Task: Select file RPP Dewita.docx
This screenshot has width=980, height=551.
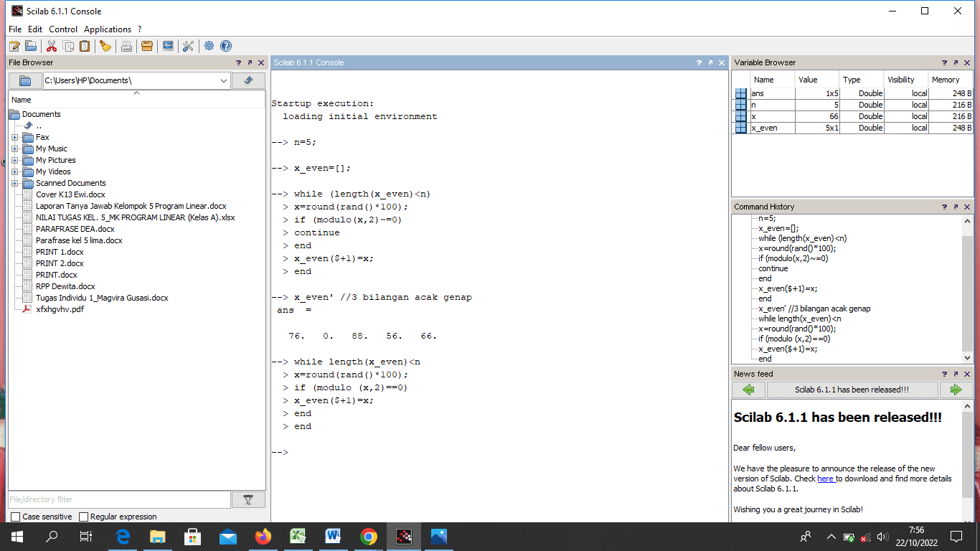Action: (x=65, y=286)
